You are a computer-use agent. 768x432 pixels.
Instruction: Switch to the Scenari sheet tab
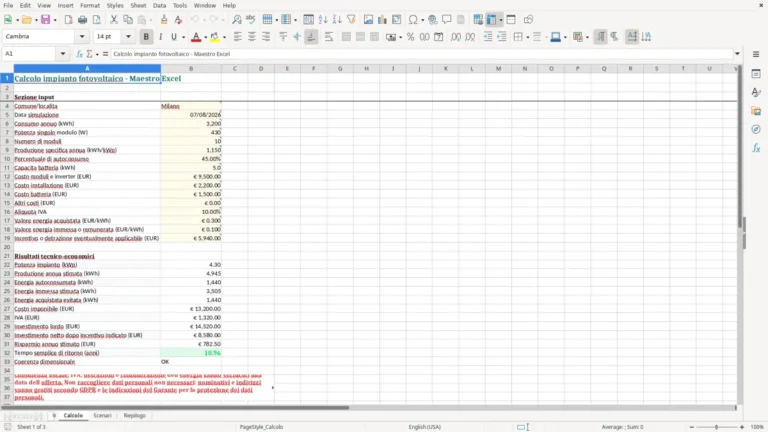tap(102, 415)
